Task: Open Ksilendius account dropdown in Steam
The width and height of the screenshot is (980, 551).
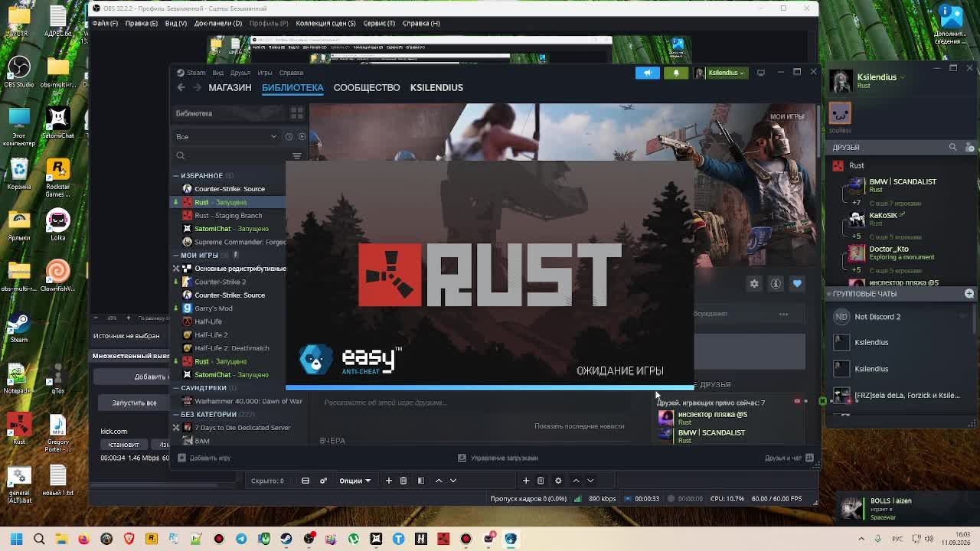Action: (720, 73)
